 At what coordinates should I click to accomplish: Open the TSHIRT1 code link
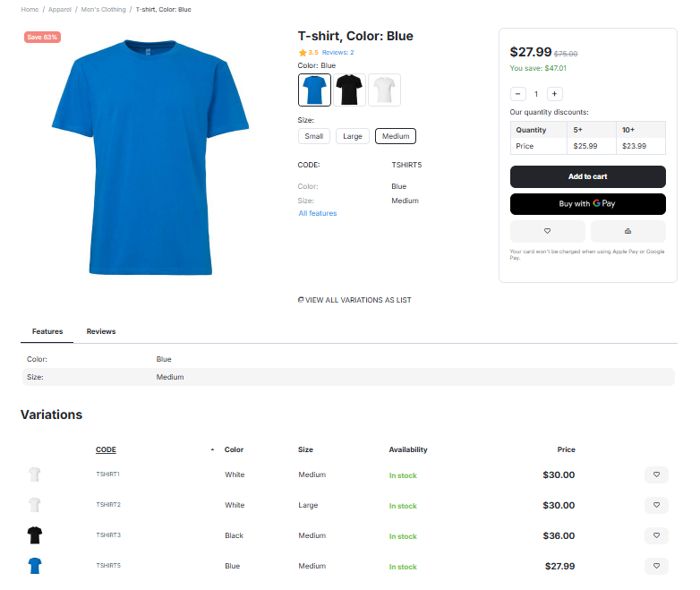pyautogui.click(x=108, y=475)
